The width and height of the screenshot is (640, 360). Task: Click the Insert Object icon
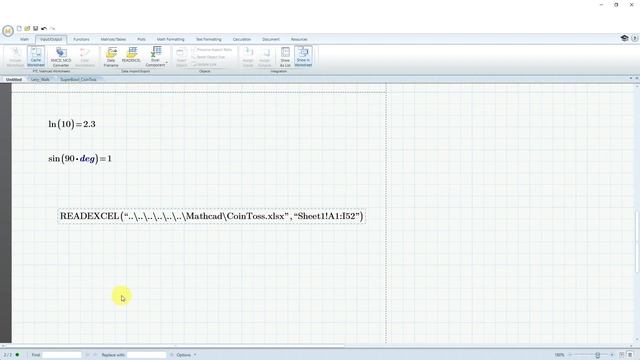point(181,57)
